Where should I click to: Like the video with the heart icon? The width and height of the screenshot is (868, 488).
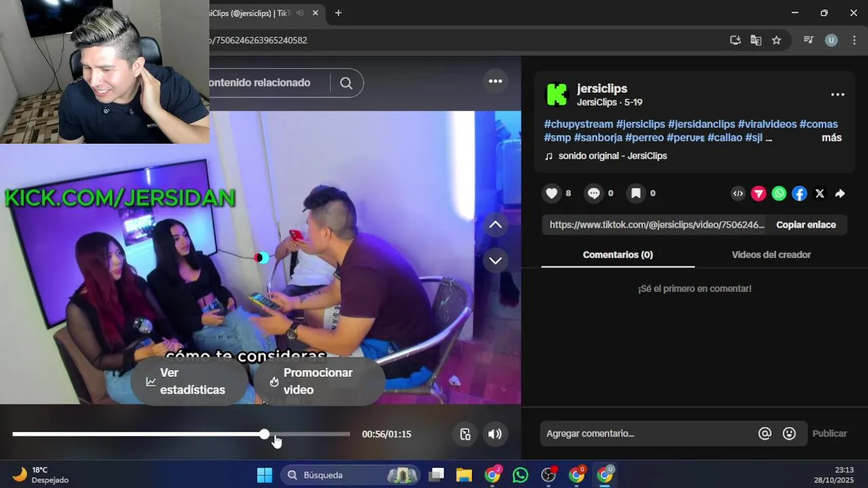click(x=552, y=193)
